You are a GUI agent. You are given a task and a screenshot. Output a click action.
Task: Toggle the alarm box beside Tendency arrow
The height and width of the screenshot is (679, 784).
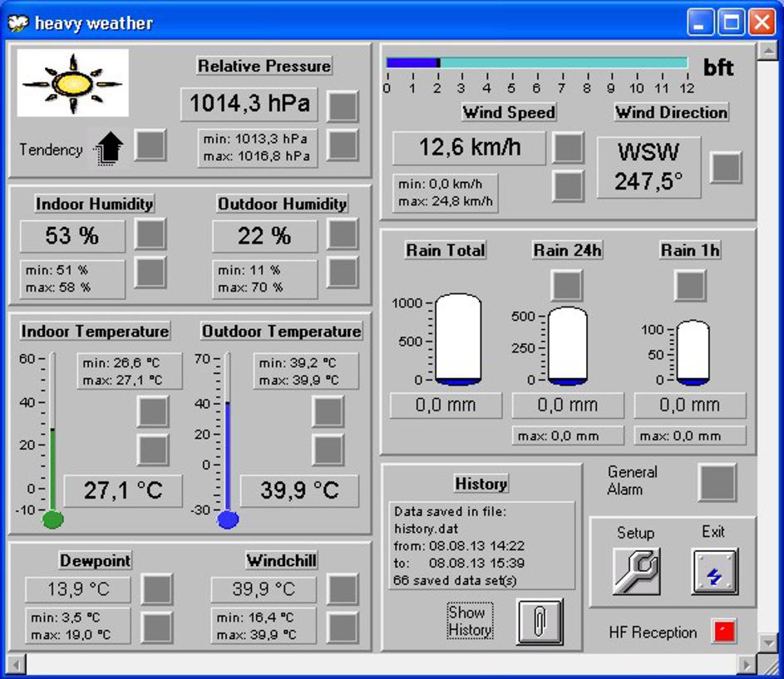pyautogui.click(x=150, y=145)
